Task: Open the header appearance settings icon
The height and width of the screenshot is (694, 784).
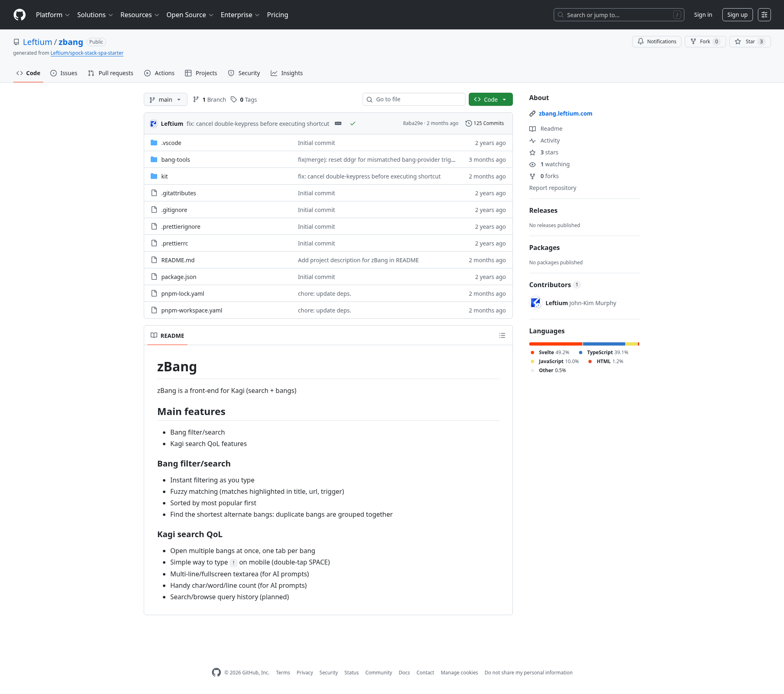Action: click(x=764, y=15)
